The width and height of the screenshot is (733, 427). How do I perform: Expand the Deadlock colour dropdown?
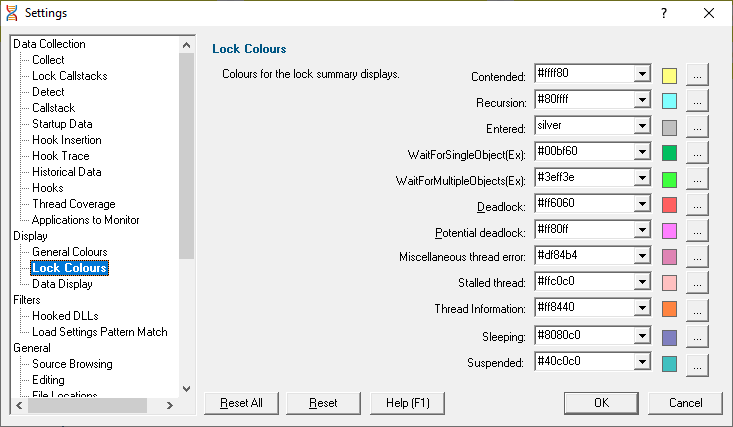click(642, 203)
